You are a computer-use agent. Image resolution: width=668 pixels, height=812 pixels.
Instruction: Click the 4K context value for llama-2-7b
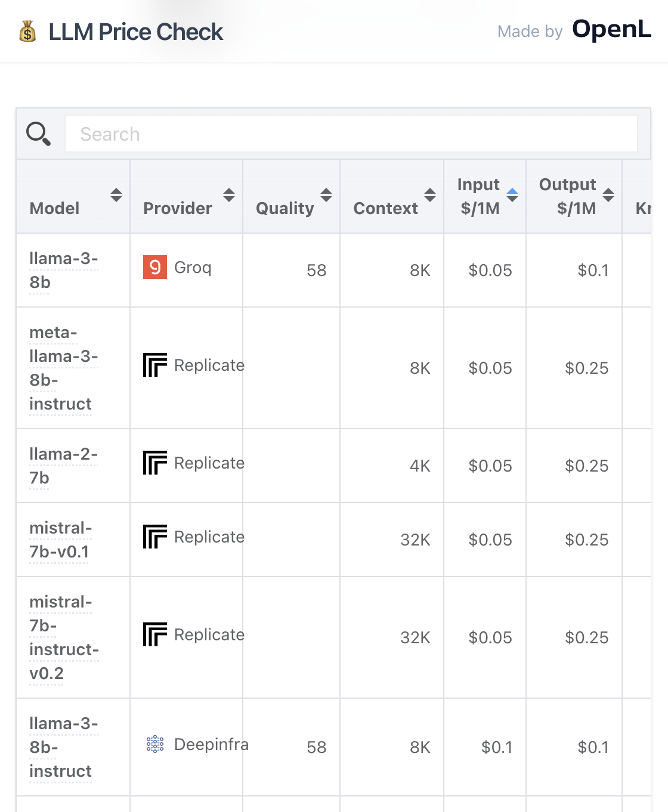[x=420, y=466]
